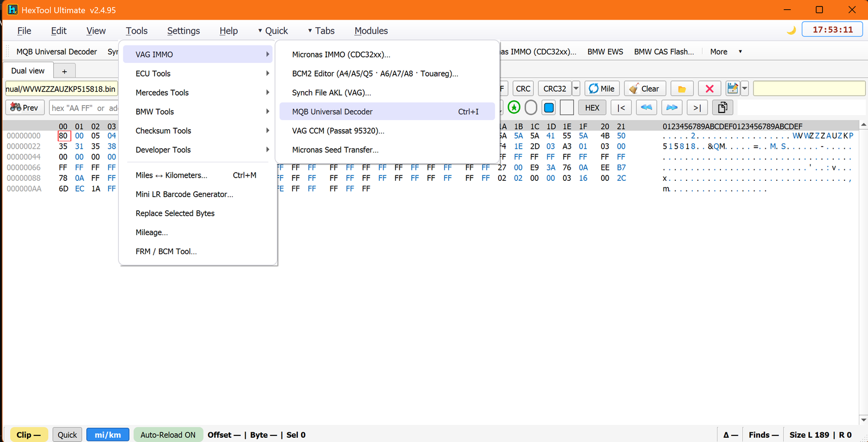Open the Modules menu

371,31
